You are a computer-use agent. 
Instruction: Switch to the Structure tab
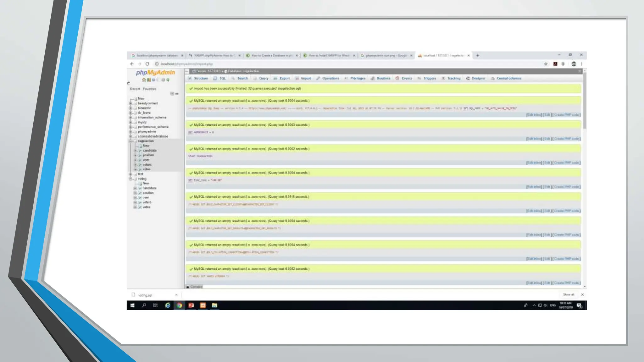click(x=201, y=79)
